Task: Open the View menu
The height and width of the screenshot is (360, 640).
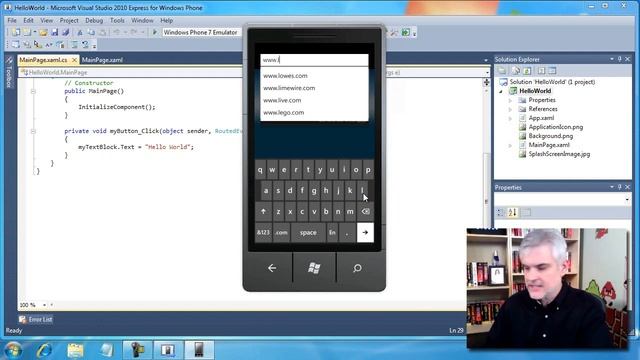Action: pos(47,20)
